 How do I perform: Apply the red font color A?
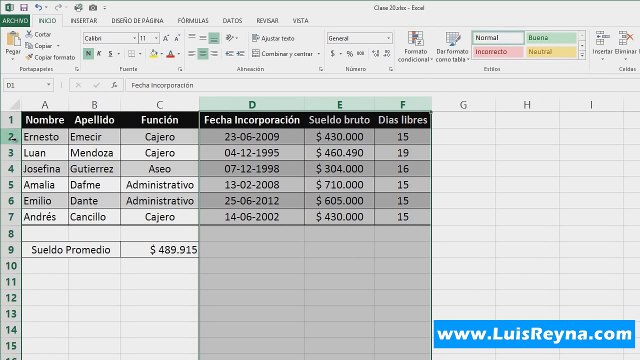pos(171,53)
